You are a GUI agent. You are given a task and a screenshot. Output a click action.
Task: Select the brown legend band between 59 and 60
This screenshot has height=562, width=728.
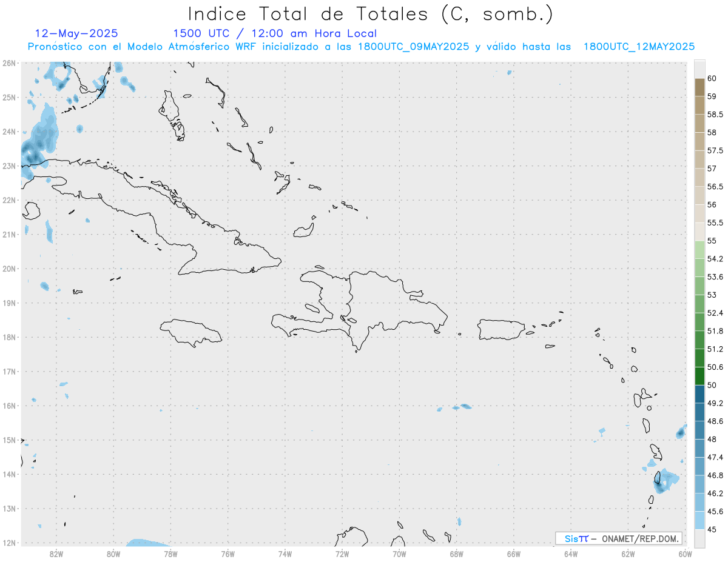click(699, 87)
